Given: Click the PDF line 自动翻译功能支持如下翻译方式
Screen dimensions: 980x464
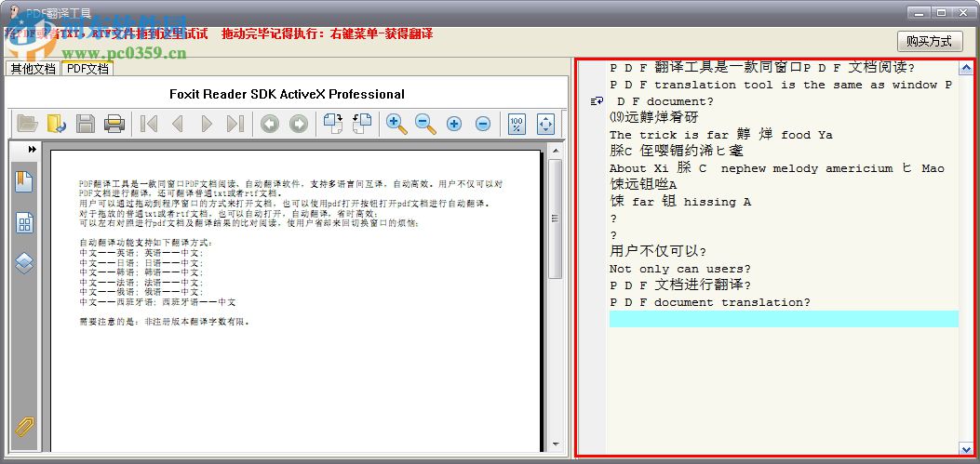Looking at the screenshot, I should 145,243.
